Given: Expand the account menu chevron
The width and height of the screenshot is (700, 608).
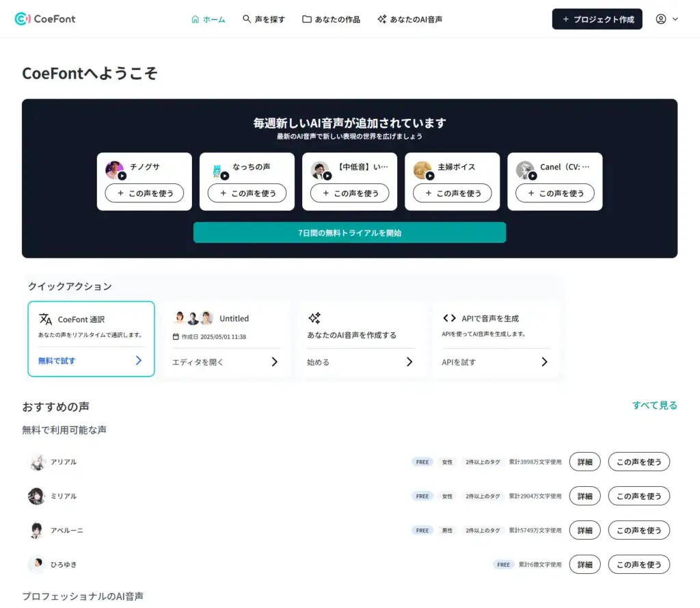Looking at the screenshot, I should pyautogui.click(x=675, y=18).
